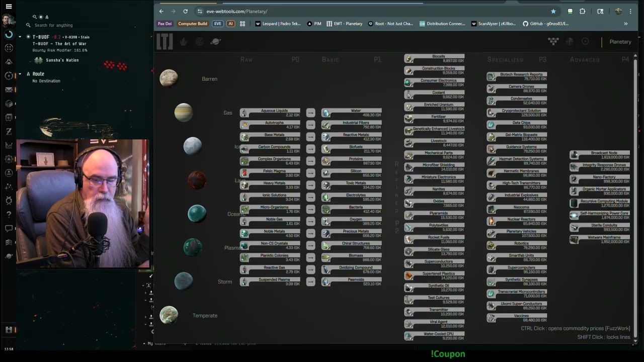This screenshot has width=644, height=362.
Task: Click the Stain region link
Action: point(85,37)
